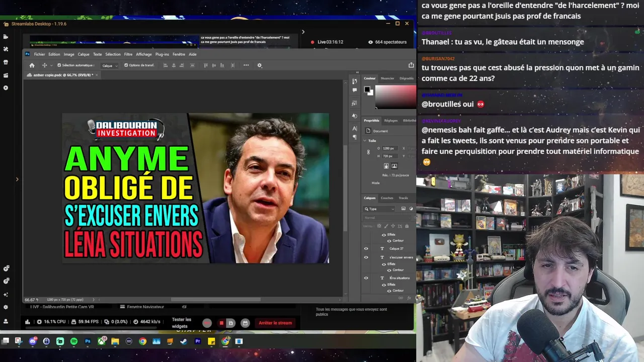Click Arrêter le stream button
Image resolution: width=644 pixels, height=362 pixels.
[x=275, y=323]
